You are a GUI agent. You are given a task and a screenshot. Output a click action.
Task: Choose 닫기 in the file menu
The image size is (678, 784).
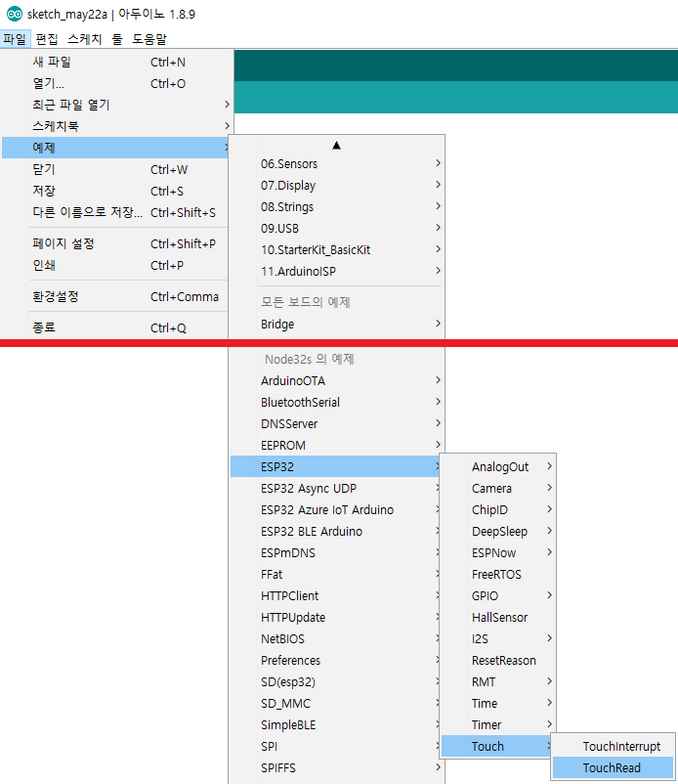click(115, 169)
